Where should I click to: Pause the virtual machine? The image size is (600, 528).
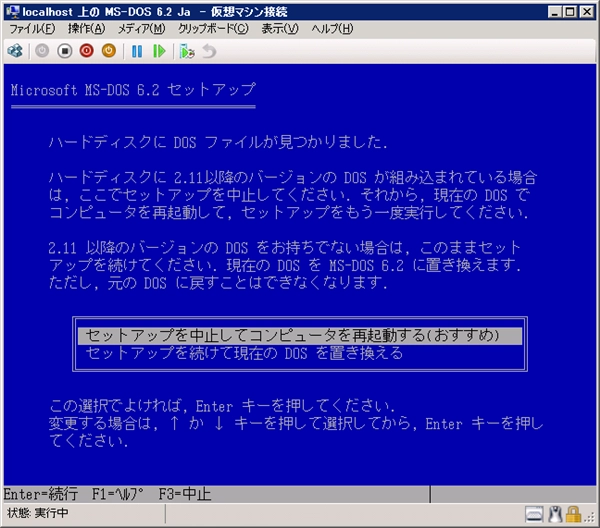point(137,51)
